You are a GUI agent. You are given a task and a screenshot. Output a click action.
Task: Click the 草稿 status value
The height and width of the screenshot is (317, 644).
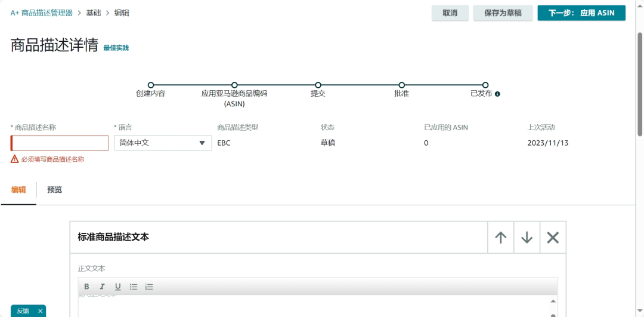(x=328, y=143)
